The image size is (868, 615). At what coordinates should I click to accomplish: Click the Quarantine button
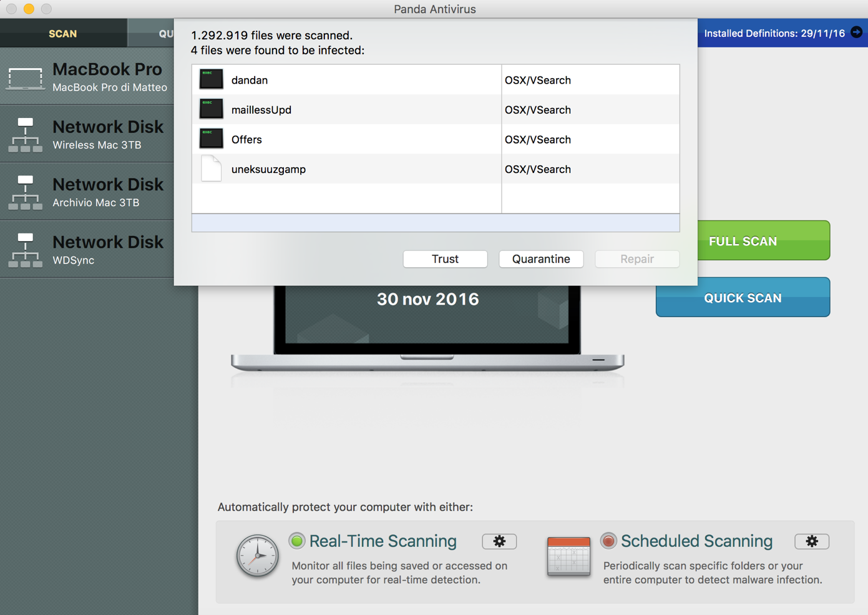tap(541, 259)
